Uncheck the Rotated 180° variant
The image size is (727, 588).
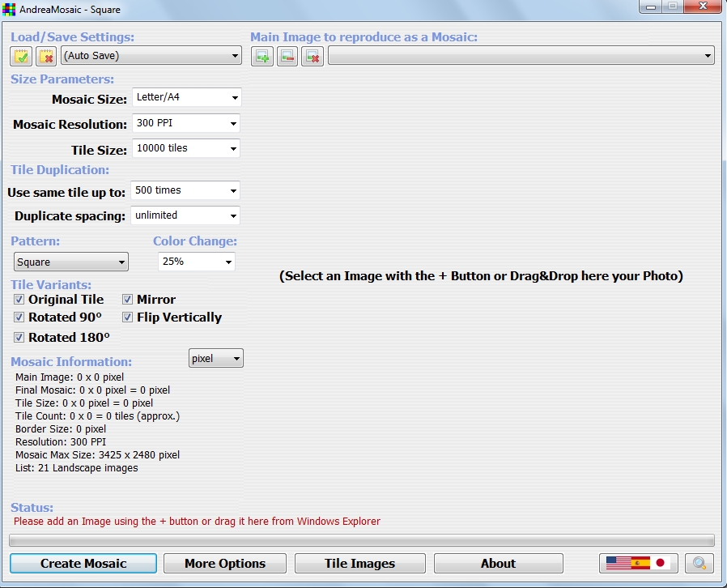point(19,338)
